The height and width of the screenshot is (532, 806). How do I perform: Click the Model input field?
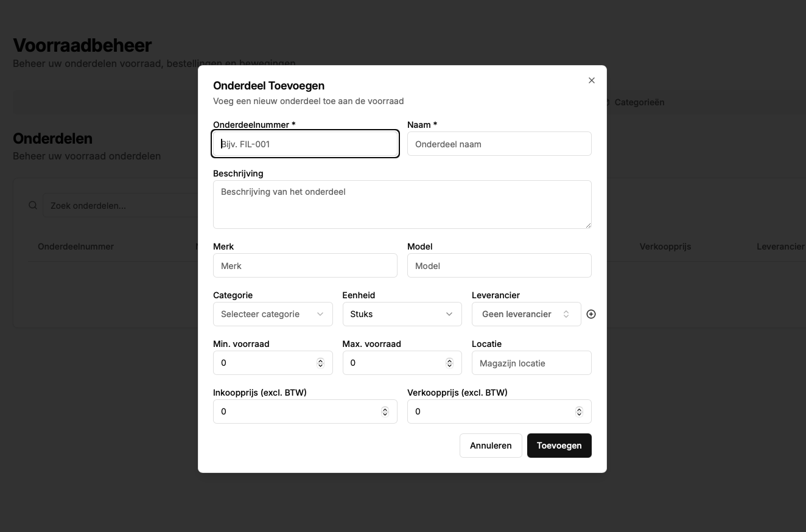(499, 266)
